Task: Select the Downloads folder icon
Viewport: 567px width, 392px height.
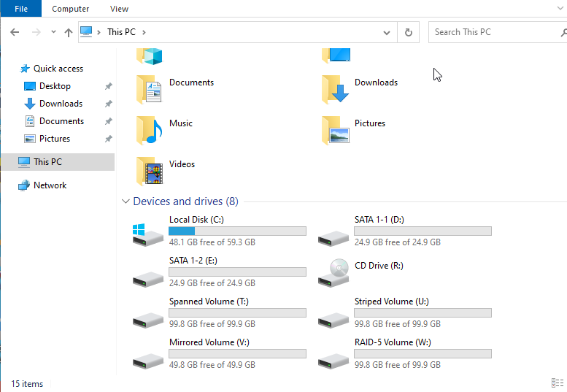Action: [x=335, y=90]
